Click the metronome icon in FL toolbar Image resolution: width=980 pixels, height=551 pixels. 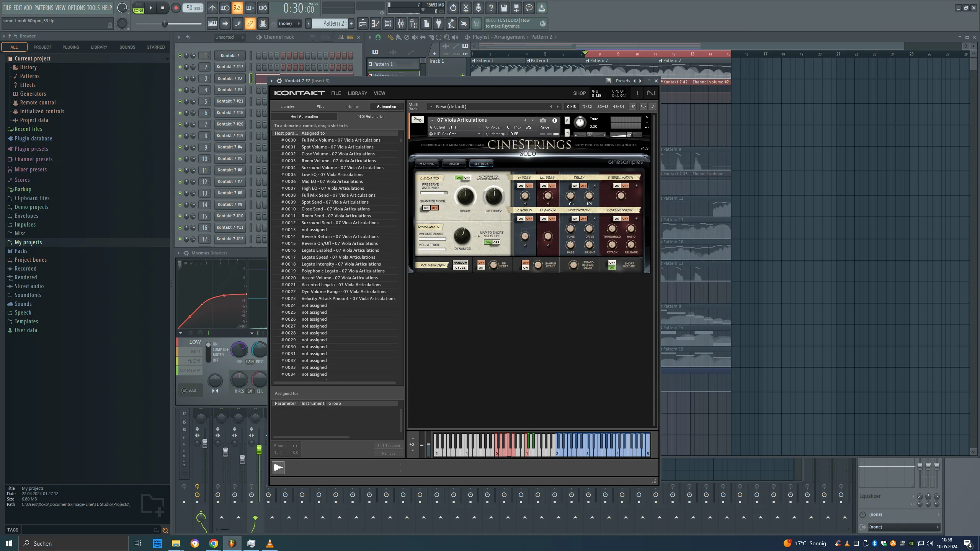pos(212,8)
